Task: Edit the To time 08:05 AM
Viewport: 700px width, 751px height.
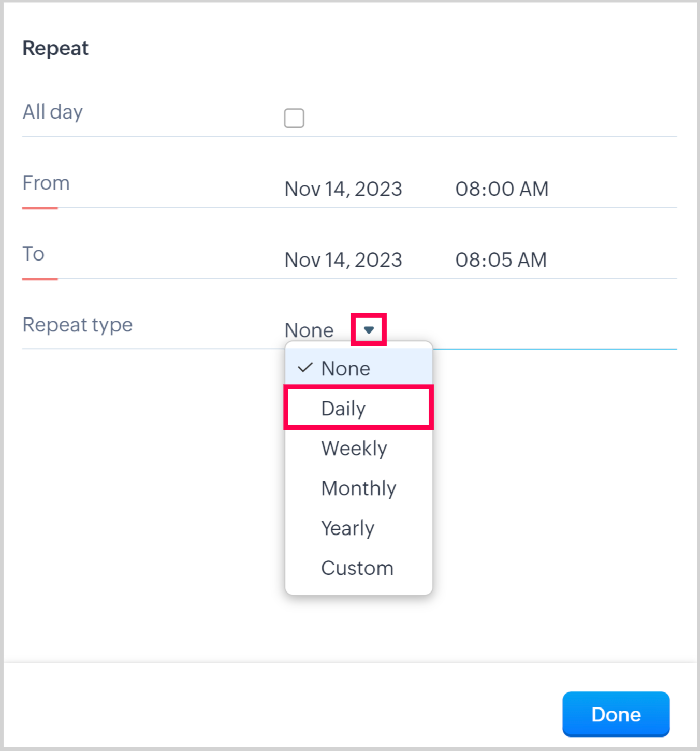Action: tap(501, 260)
